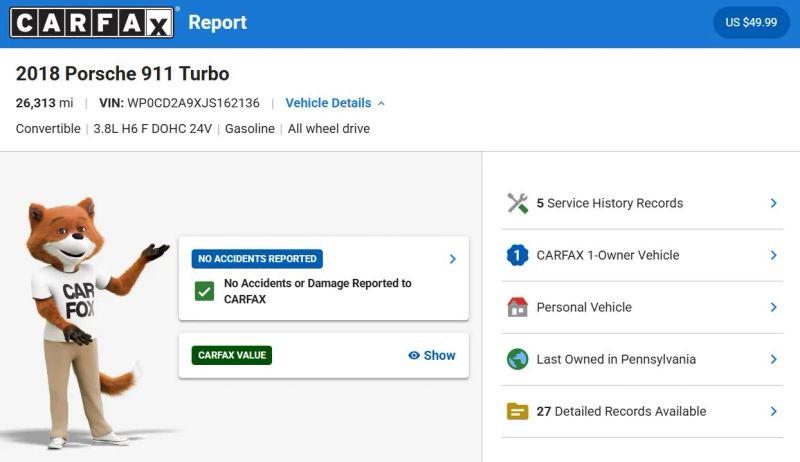Click the globe Last Owned icon
The width and height of the screenshot is (800, 462).
coord(517,359)
